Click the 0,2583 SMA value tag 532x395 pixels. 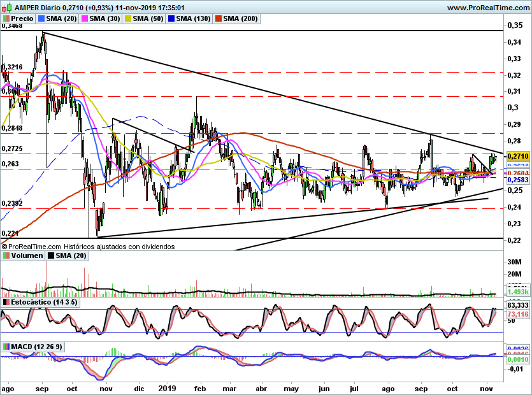click(518, 180)
